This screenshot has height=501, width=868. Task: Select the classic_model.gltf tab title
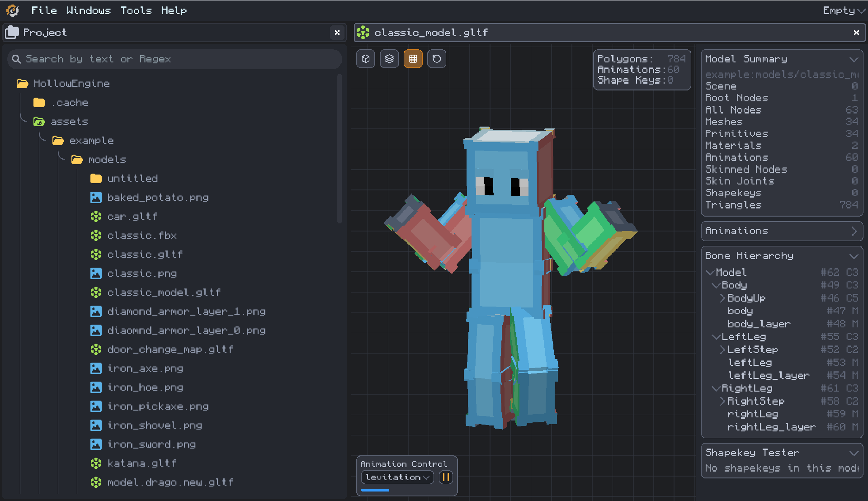pos(431,33)
